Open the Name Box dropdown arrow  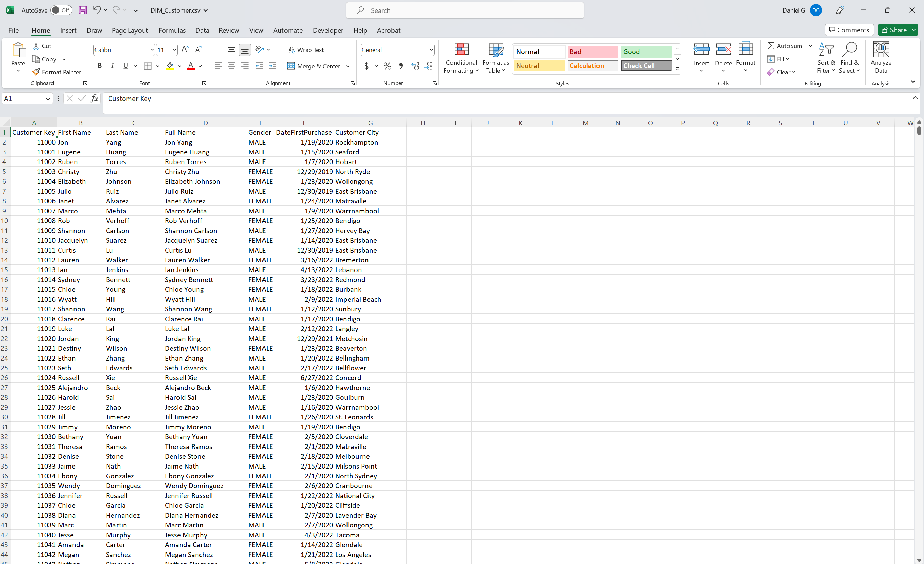click(48, 99)
